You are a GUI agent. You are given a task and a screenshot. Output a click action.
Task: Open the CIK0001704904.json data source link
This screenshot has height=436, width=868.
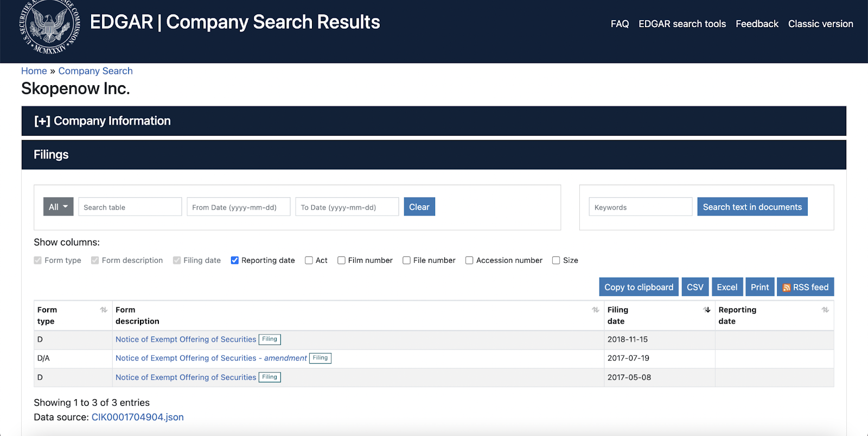(x=138, y=417)
